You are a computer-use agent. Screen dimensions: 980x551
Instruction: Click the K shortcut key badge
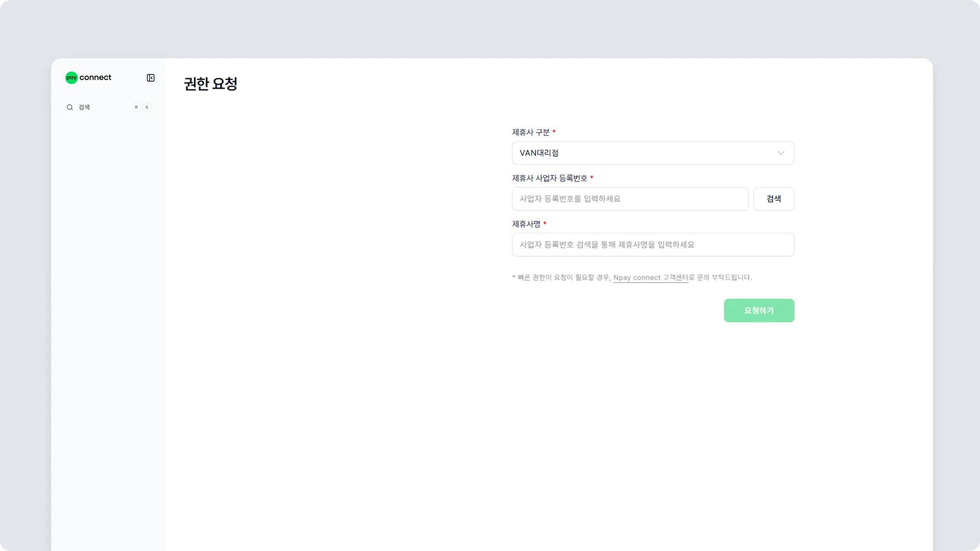[147, 107]
